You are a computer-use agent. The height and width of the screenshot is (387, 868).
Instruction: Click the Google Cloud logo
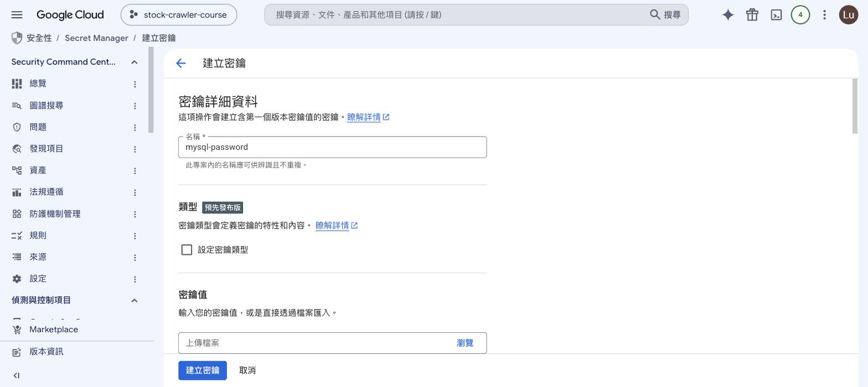coord(70,15)
